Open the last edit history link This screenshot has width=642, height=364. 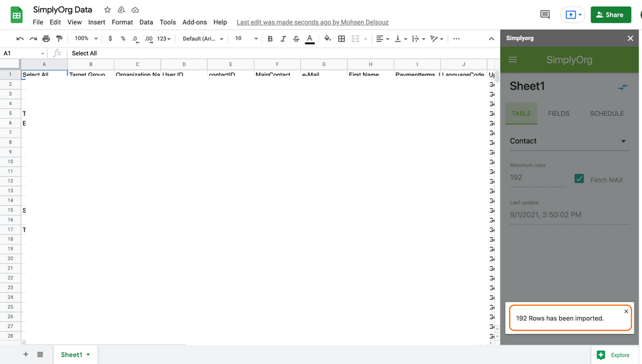click(x=312, y=22)
